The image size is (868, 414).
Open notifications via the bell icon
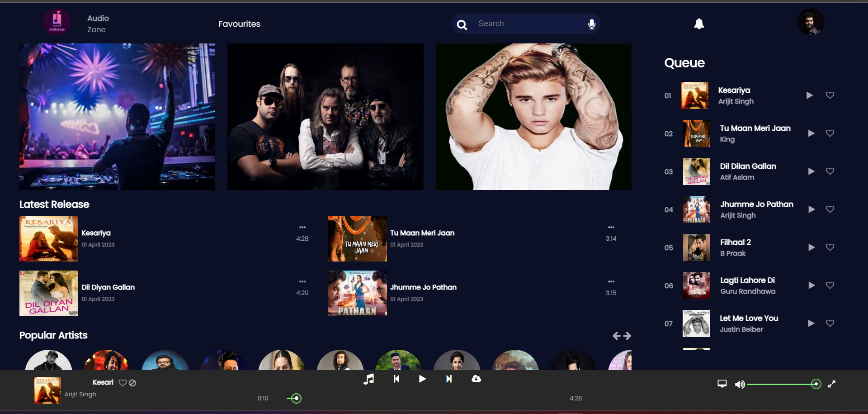pyautogui.click(x=699, y=24)
